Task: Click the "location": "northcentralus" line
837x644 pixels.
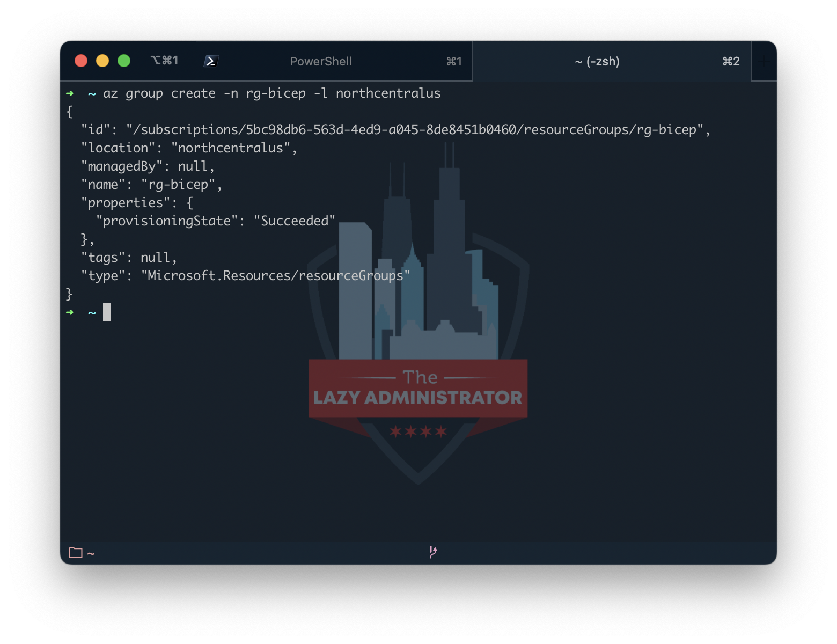Action: pyautogui.click(x=189, y=148)
